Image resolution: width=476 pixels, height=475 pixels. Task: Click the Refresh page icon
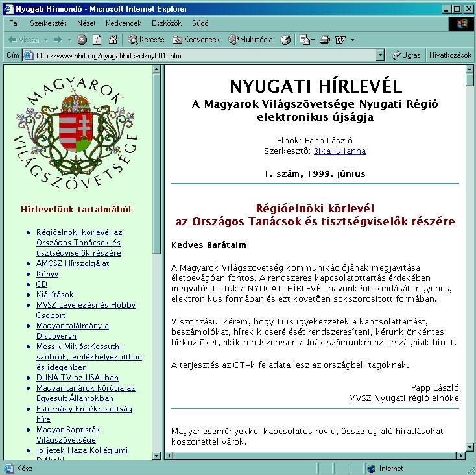pyautogui.click(x=97, y=40)
